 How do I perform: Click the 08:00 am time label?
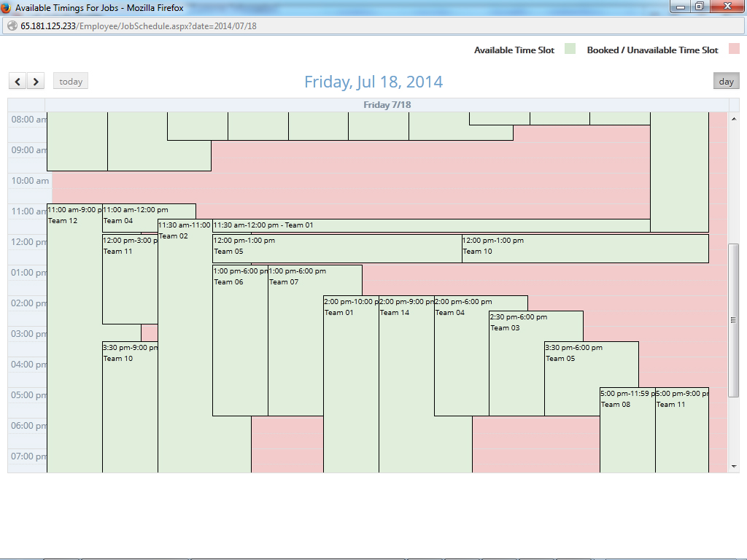(x=28, y=120)
